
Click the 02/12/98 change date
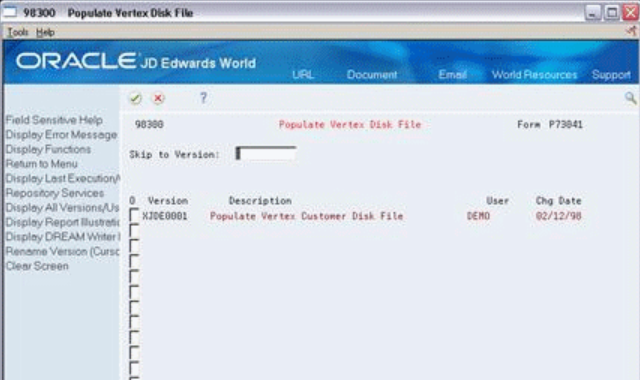tap(558, 216)
